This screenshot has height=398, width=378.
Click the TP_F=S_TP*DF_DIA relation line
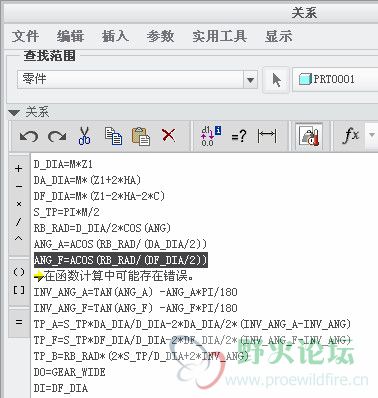192,340
